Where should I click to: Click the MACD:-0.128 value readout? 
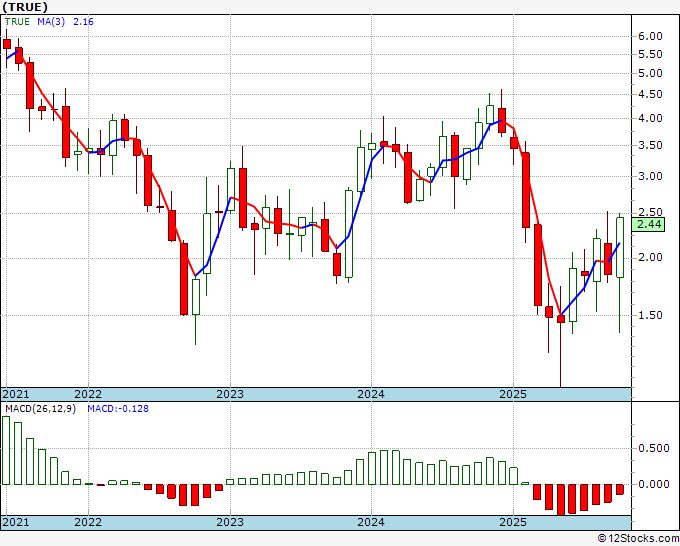tap(118, 409)
